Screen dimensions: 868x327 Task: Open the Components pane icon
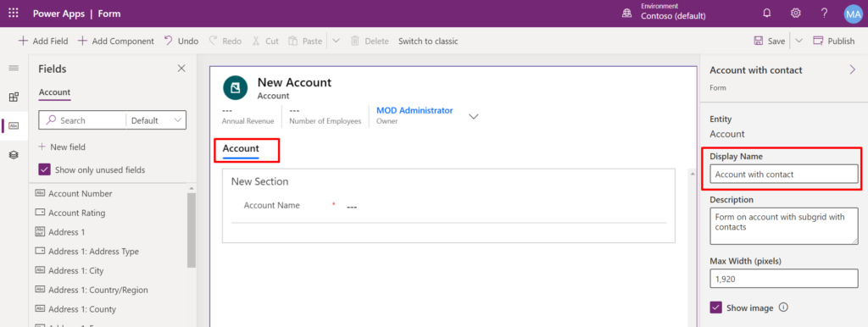click(14, 97)
